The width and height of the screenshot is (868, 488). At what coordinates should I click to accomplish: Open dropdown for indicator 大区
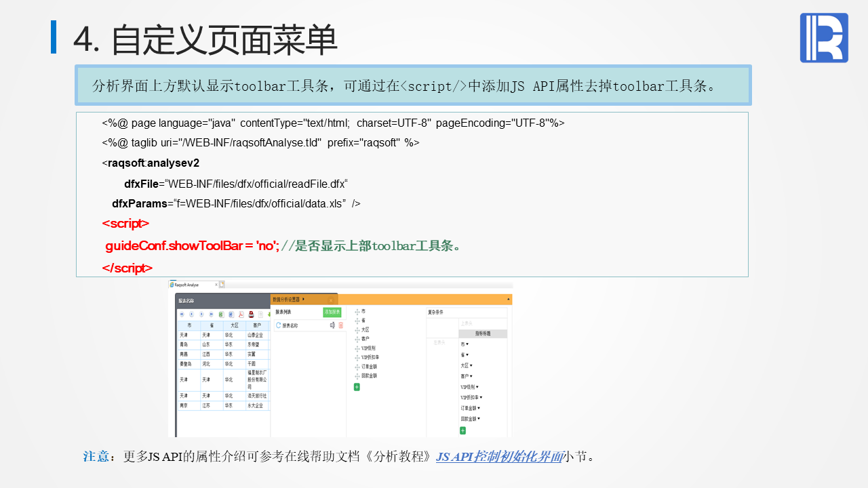point(471,365)
